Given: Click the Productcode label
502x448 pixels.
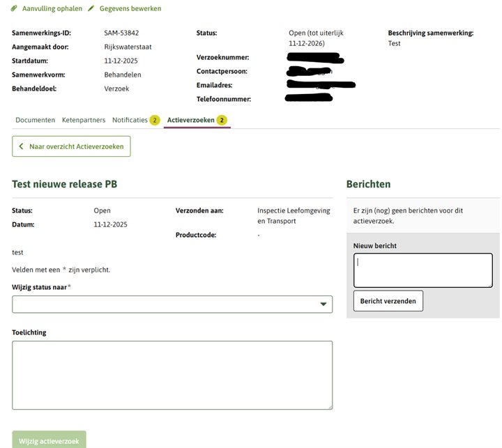Looking at the screenshot, I should (x=196, y=235).
